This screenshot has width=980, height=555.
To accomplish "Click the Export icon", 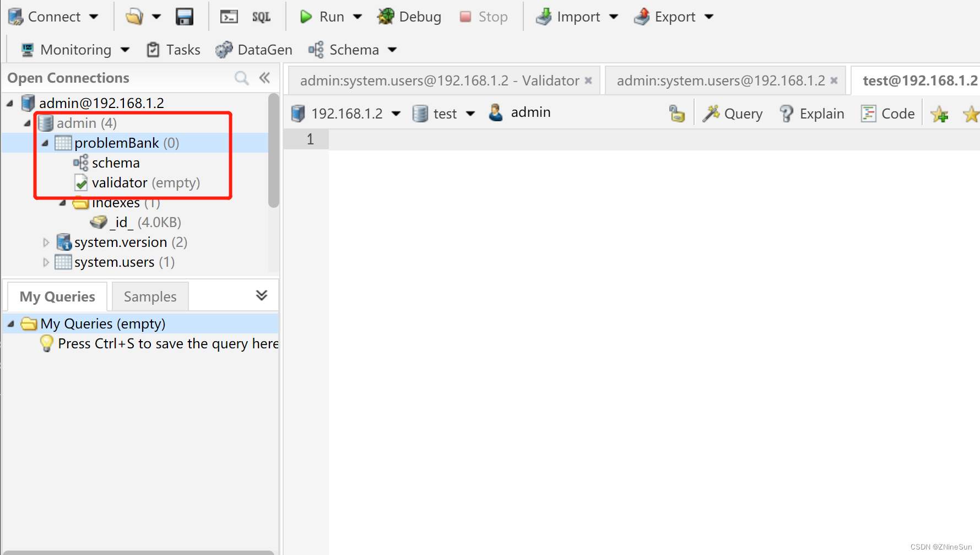I will click(642, 17).
